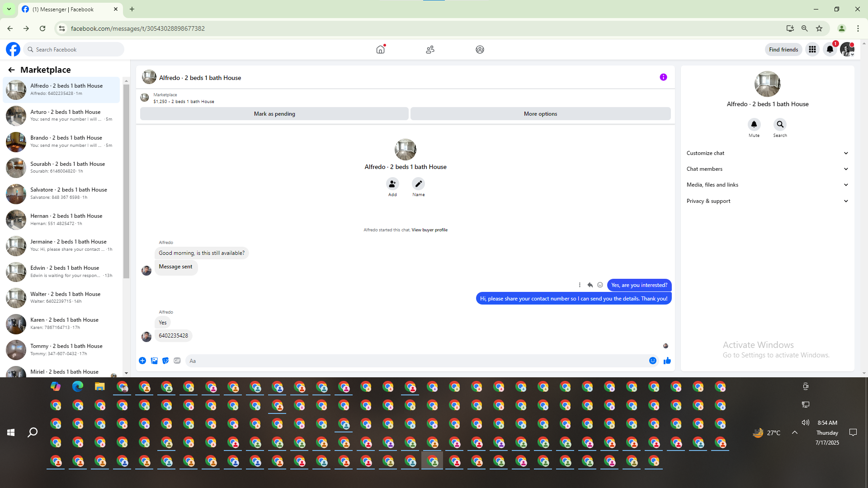Open Hernan's conversation
Viewport: 868px width, 488px height.
(x=61, y=220)
